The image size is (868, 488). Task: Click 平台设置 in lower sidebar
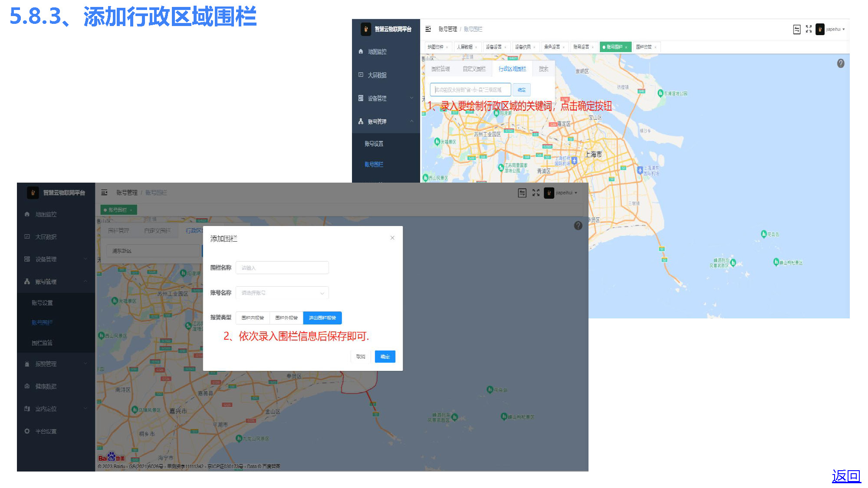pos(46,431)
